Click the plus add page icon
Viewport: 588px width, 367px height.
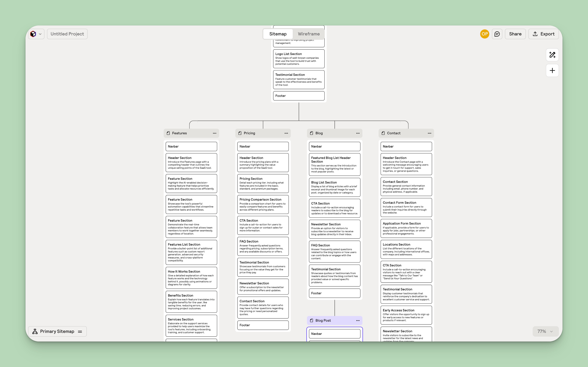coord(552,71)
